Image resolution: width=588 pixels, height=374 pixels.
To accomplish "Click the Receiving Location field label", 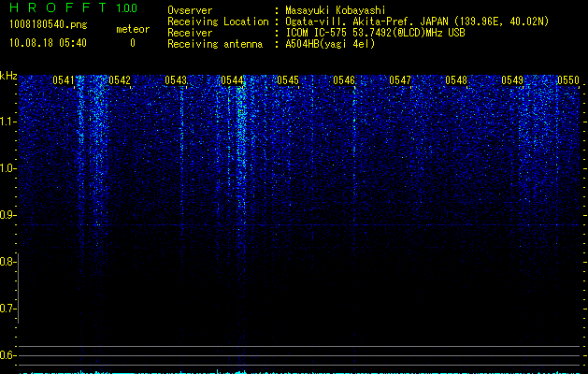I will point(218,22).
